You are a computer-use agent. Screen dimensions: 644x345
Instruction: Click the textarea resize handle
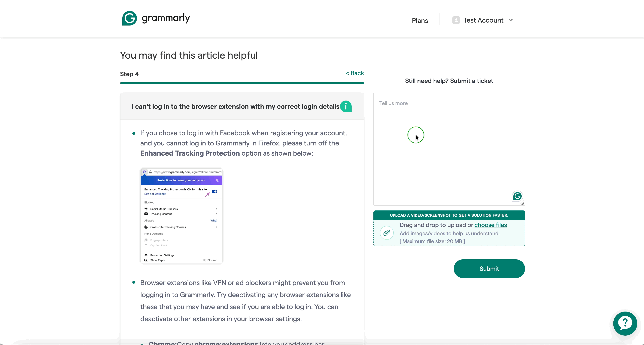pos(522,203)
